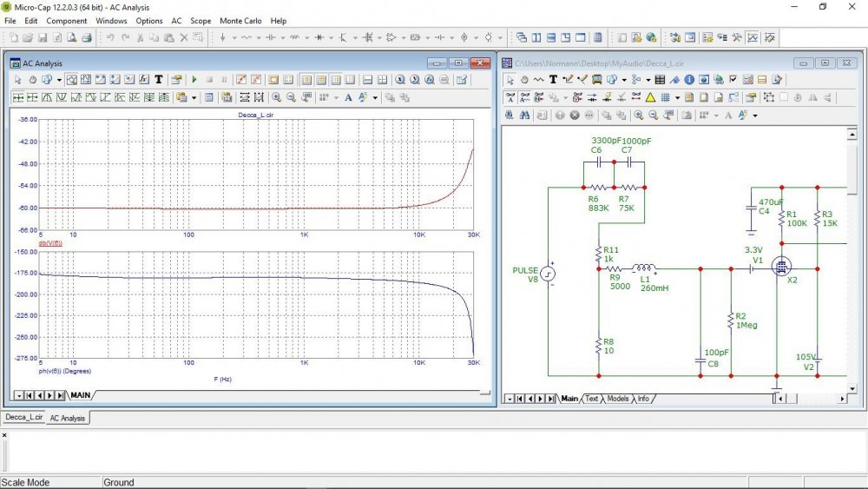Open the font style dropdown in schematic toolbar

click(x=755, y=116)
